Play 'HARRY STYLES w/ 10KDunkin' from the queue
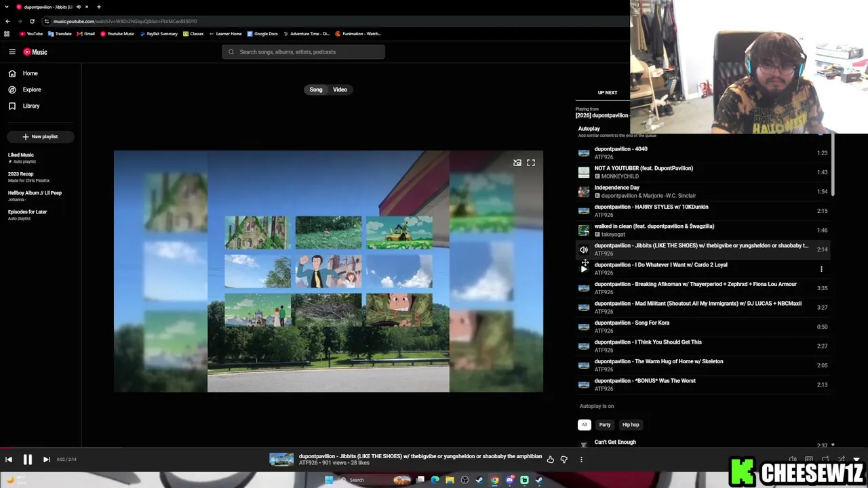This screenshot has height=488, width=868. coord(703,211)
